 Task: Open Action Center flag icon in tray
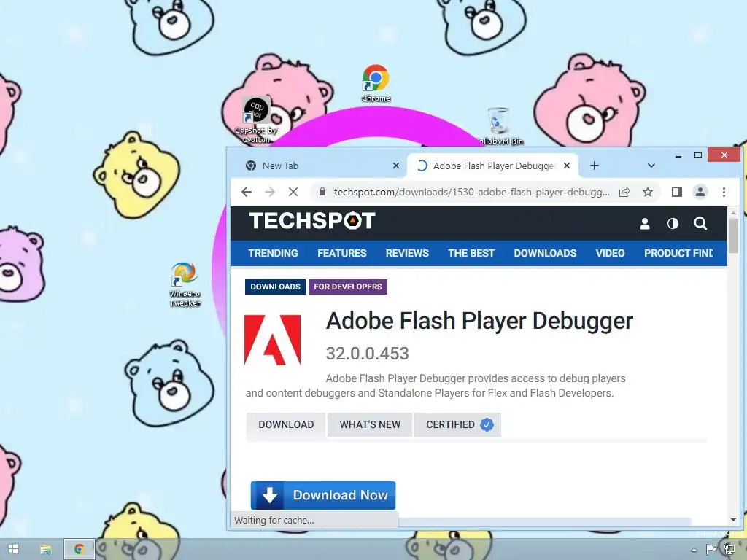coord(711,550)
